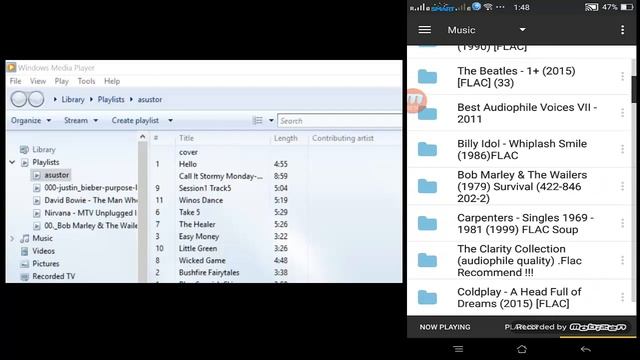
Task: Open The Clarity Collection folder icon
Action: [427, 260]
